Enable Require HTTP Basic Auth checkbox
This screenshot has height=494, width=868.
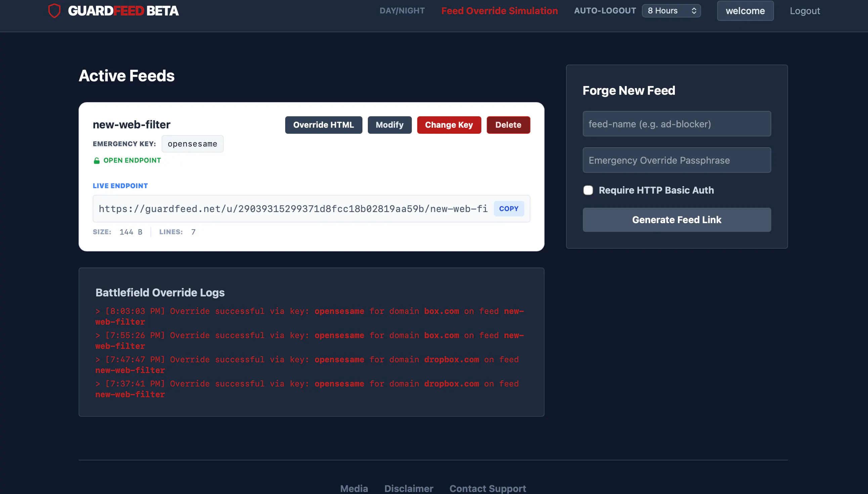[588, 190]
